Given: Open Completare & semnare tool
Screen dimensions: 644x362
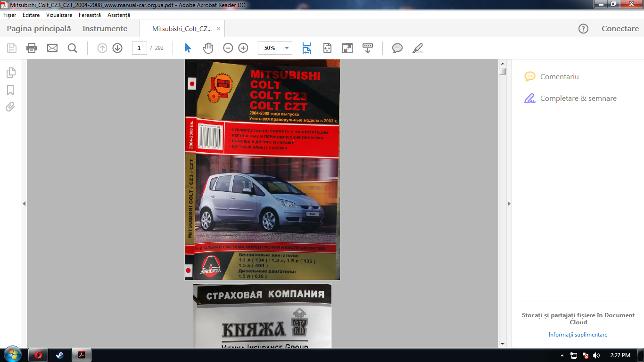Looking at the screenshot, I should click(x=570, y=99).
